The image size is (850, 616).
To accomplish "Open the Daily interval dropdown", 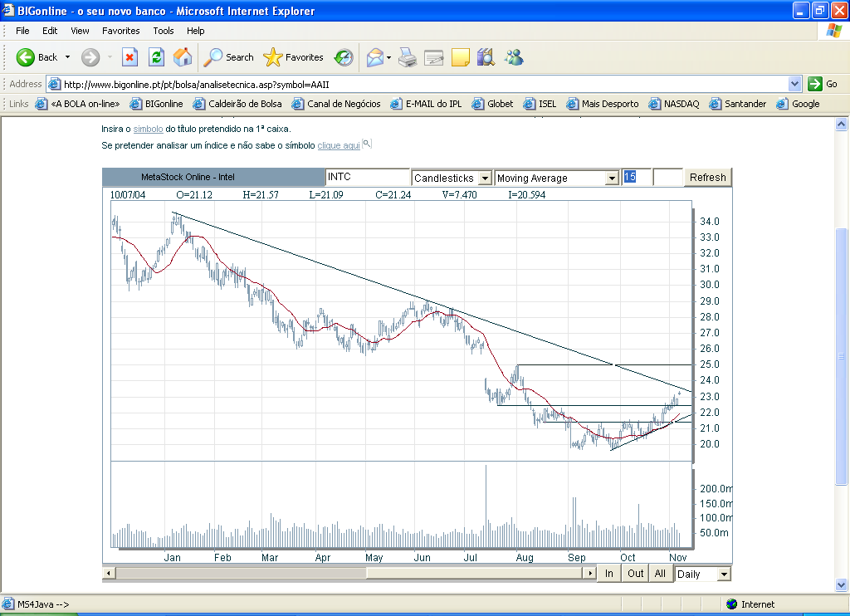I will (x=724, y=574).
